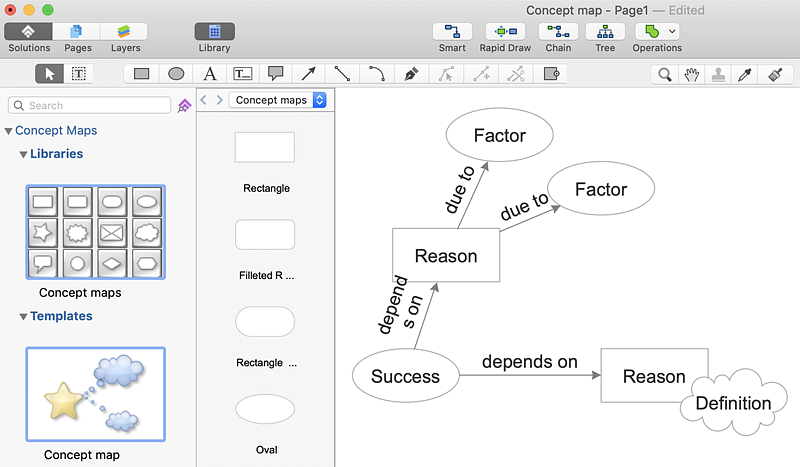800x467 pixels.
Task: Select the Eyedropper tool
Action: (744, 74)
